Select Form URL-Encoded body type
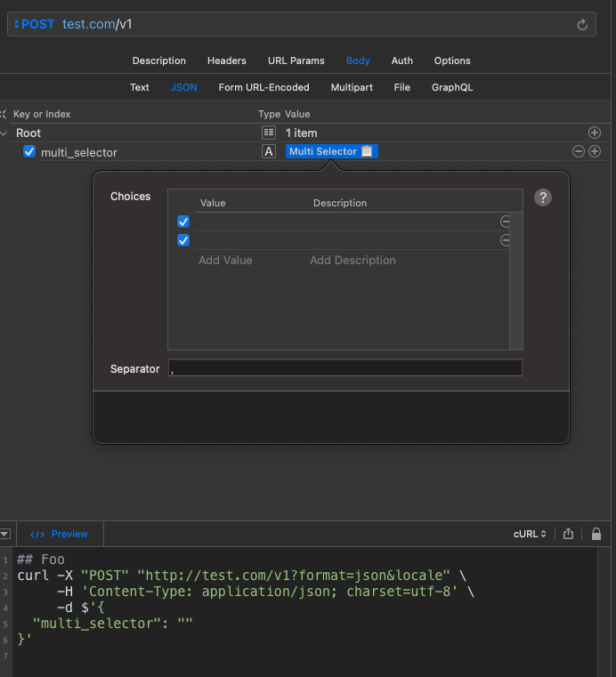Screen dimensions: 616x677 pyautogui.click(x=264, y=88)
